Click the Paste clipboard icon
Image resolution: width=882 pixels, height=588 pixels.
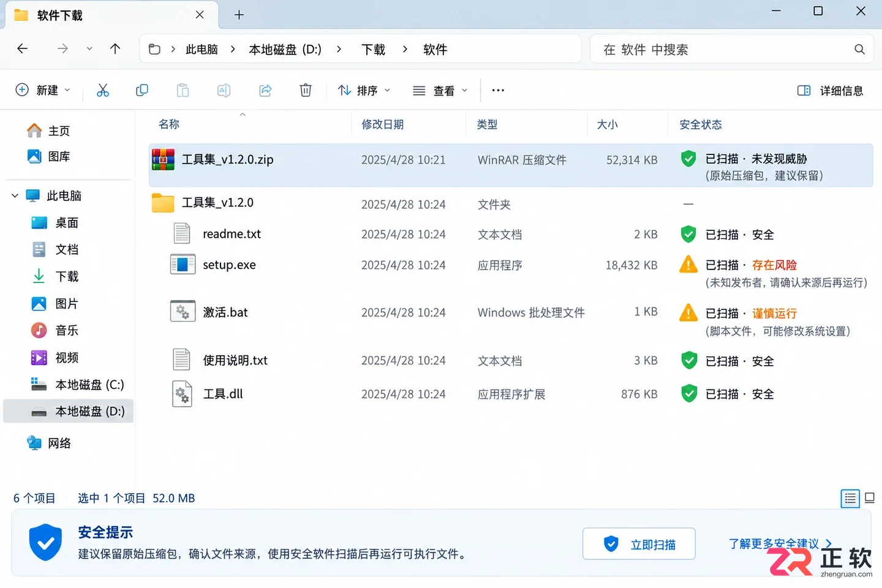coord(183,91)
